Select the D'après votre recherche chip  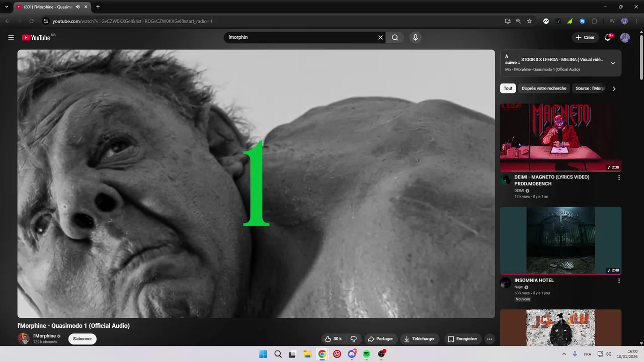coord(544,88)
